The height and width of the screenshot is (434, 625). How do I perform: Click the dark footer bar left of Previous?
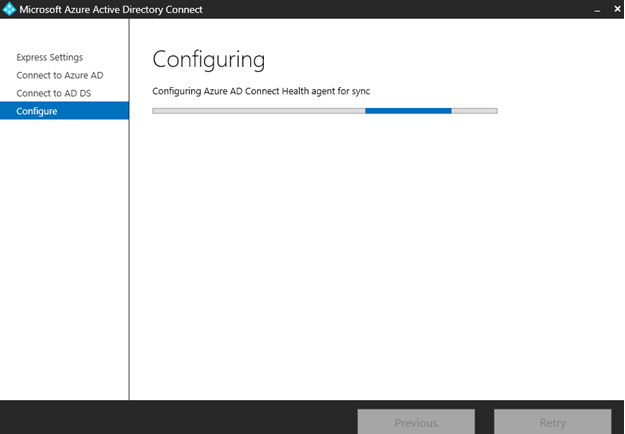coord(180,417)
